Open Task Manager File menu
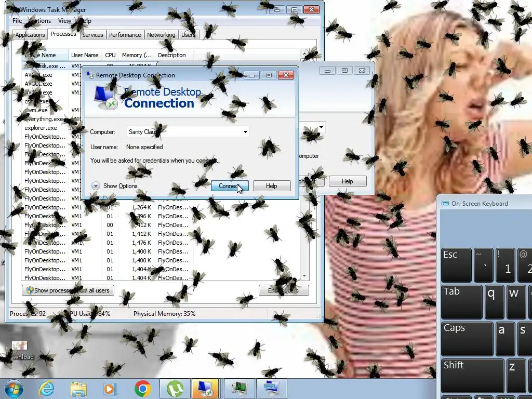This screenshot has width=532, height=399. pyautogui.click(x=17, y=21)
